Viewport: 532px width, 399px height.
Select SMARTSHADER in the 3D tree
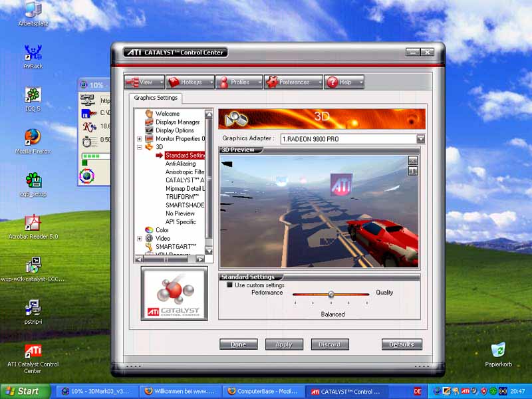coord(185,205)
